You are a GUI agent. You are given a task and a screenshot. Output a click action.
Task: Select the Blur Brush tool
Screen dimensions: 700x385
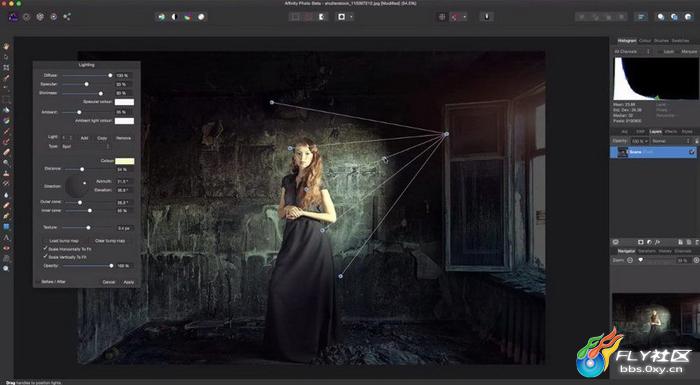(6, 195)
